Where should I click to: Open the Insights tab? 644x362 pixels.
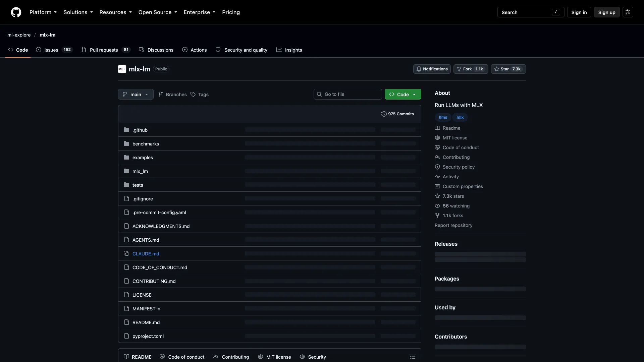pyautogui.click(x=289, y=50)
